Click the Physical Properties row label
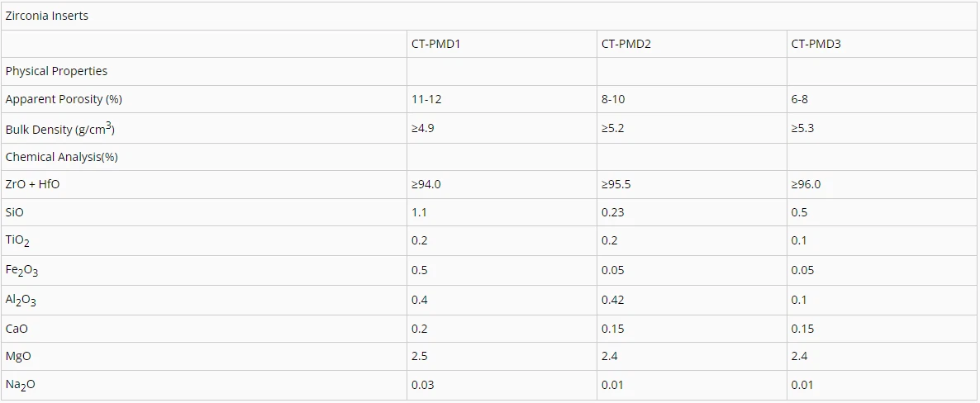980x403 pixels. tap(56, 71)
